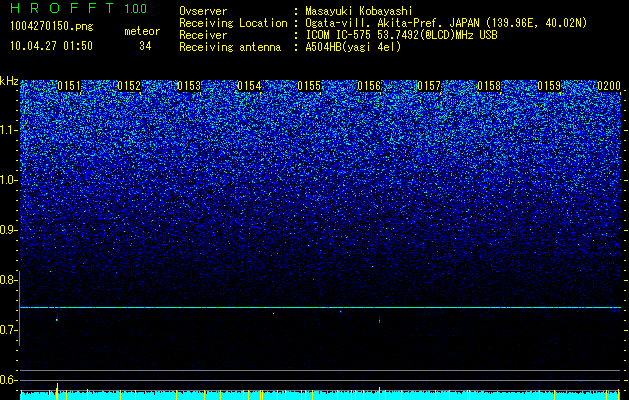
Task: Click the 0151 time marker
Action: 69,86
